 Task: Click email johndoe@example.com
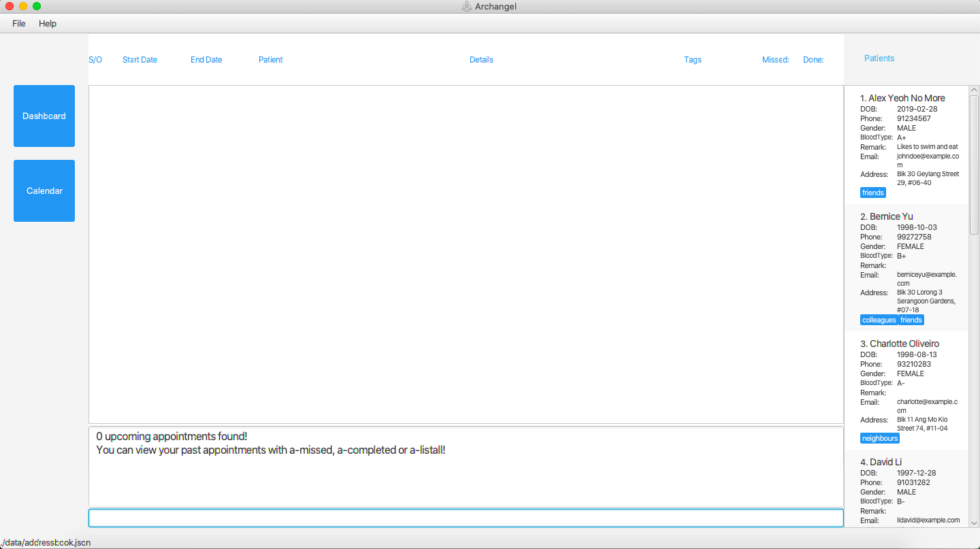928,161
